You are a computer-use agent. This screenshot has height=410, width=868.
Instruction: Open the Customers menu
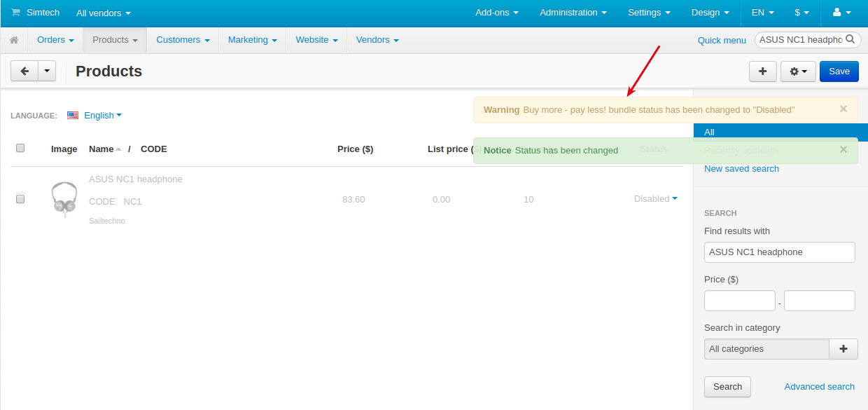(x=183, y=40)
